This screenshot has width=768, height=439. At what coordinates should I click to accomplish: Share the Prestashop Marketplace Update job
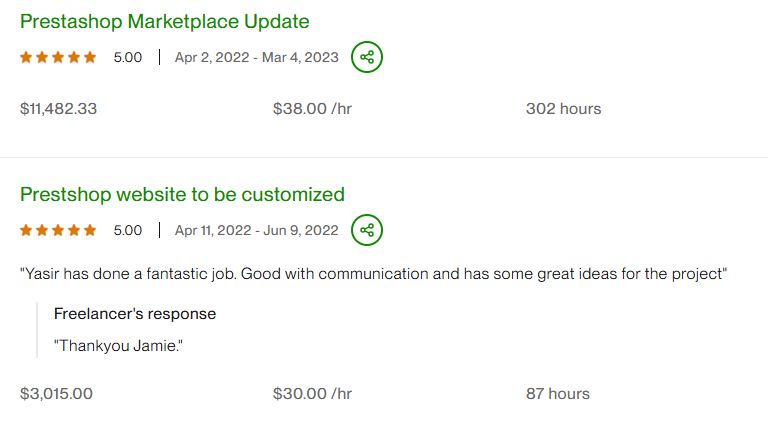[367, 57]
